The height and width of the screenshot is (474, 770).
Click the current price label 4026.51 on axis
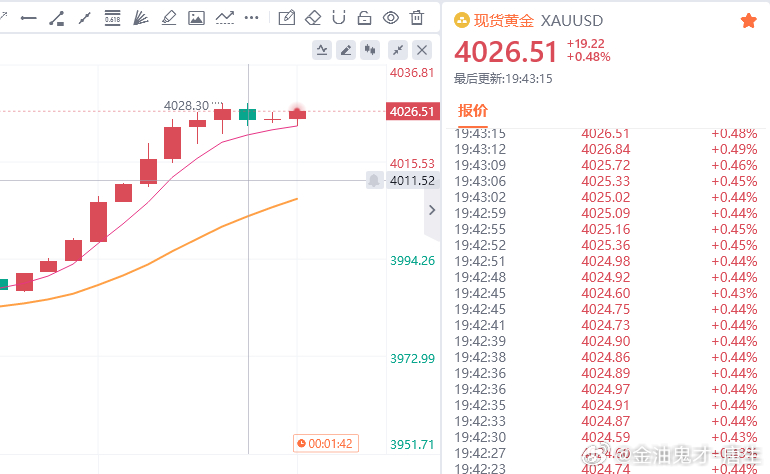[x=412, y=112]
